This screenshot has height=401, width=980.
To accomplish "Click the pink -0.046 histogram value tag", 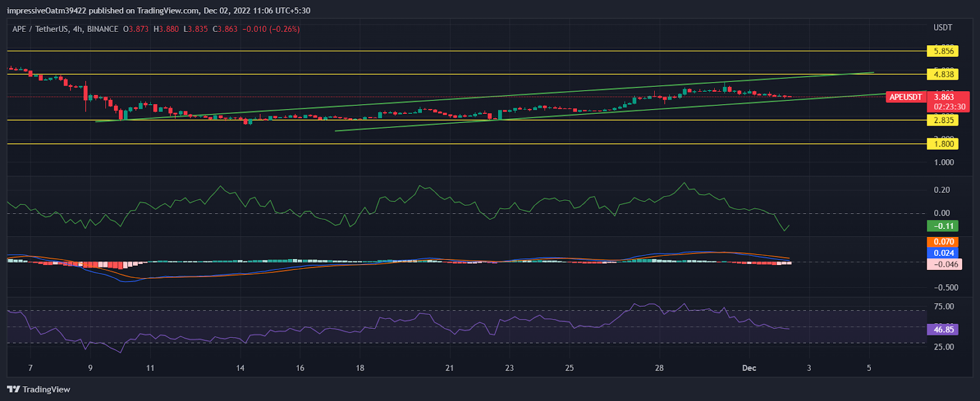I will (944, 264).
